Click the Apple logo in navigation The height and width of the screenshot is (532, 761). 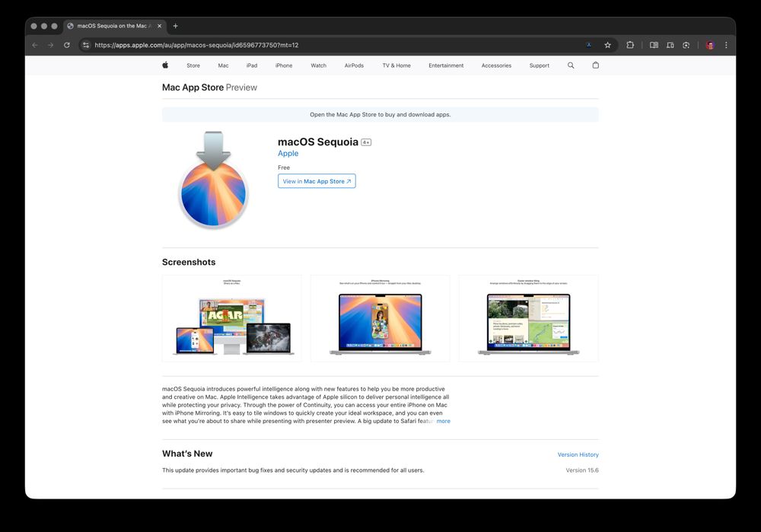click(165, 65)
